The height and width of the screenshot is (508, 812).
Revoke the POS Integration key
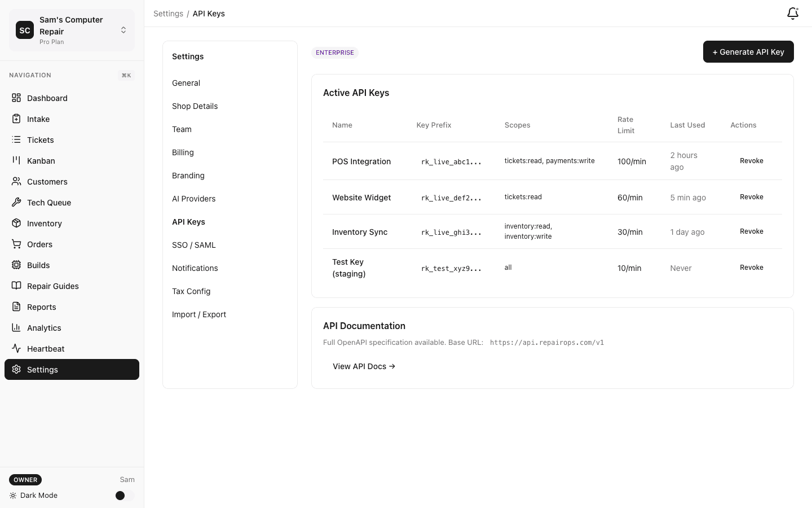point(751,160)
